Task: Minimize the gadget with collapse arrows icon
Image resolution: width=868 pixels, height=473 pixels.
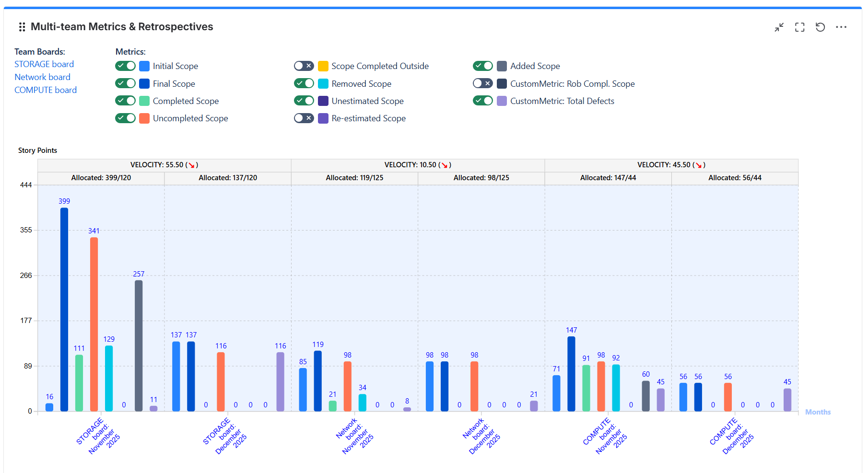Action: (x=779, y=27)
